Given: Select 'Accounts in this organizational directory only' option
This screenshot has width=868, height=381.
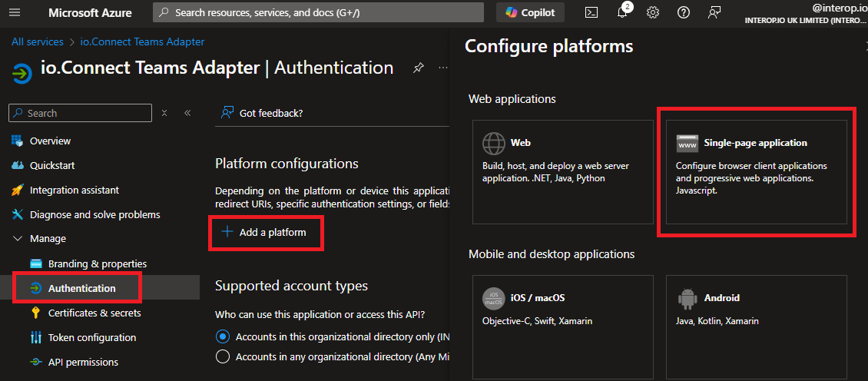Looking at the screenshot, I should pyautogui.click(x=223, y=336).
